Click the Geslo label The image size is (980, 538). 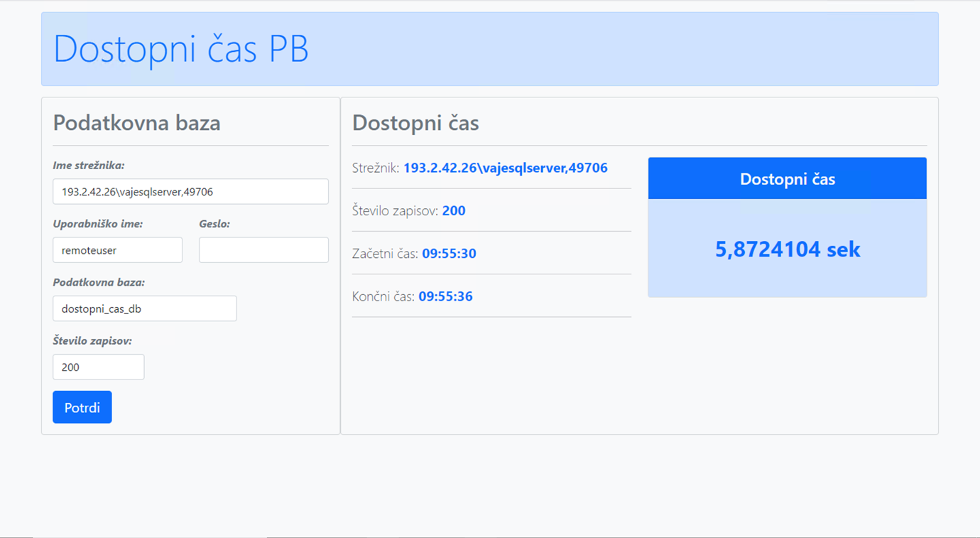pos(214,224)
